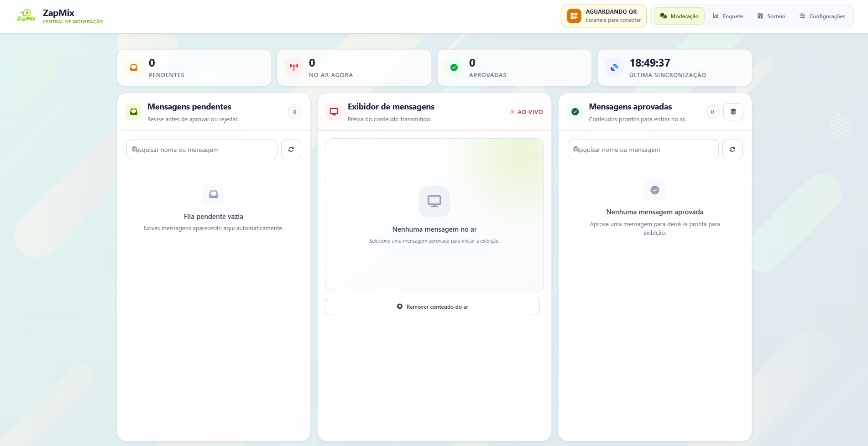The image size is (868, 446).
Task: Click the orange inbox Pendentes icon
Action: pyautogui.click(x=134, y=67)
